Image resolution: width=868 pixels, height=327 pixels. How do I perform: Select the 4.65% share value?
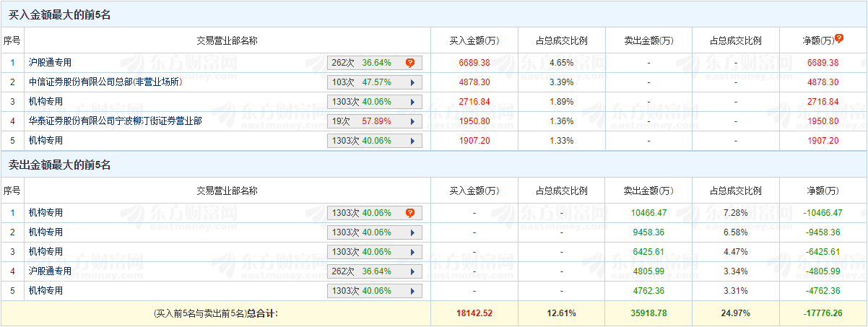click(561, 63)
